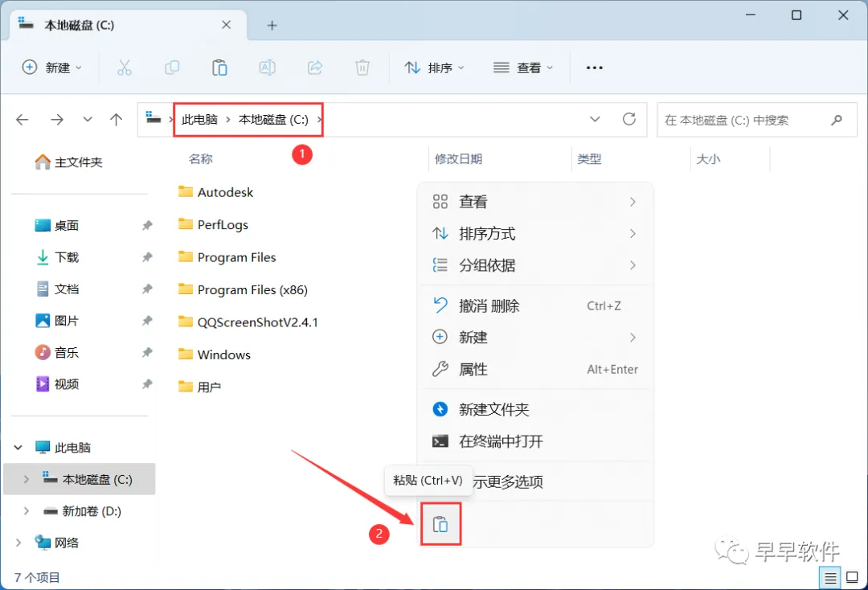Viewport: 868px width, 590px height.
Task: Go forward with the right arrow
Action: [57, 120]
